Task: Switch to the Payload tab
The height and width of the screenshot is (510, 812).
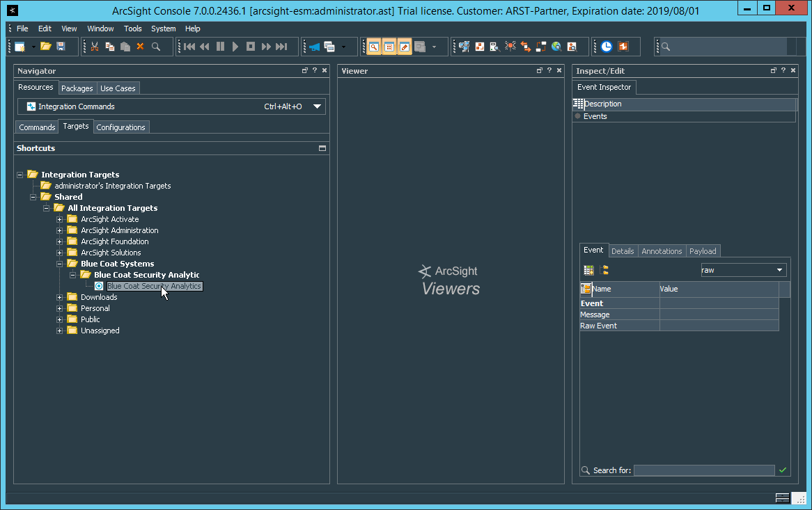Action: (703, 251)
